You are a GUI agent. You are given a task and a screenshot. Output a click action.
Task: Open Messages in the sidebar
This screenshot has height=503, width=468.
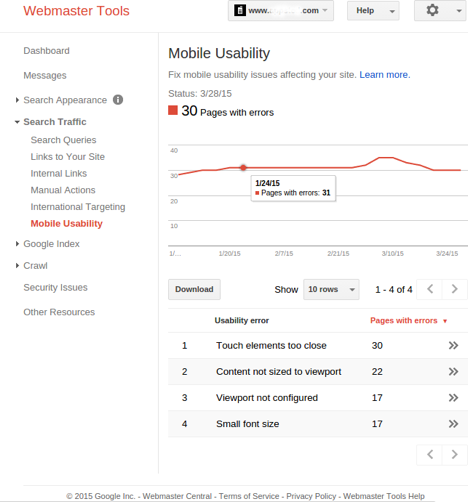point(45,76)
